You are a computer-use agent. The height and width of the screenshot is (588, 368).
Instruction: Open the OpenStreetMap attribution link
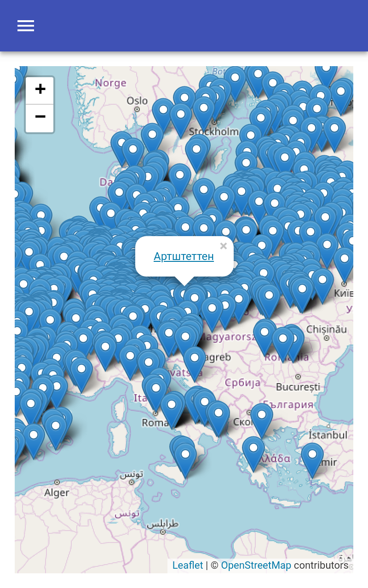[256, 565]
